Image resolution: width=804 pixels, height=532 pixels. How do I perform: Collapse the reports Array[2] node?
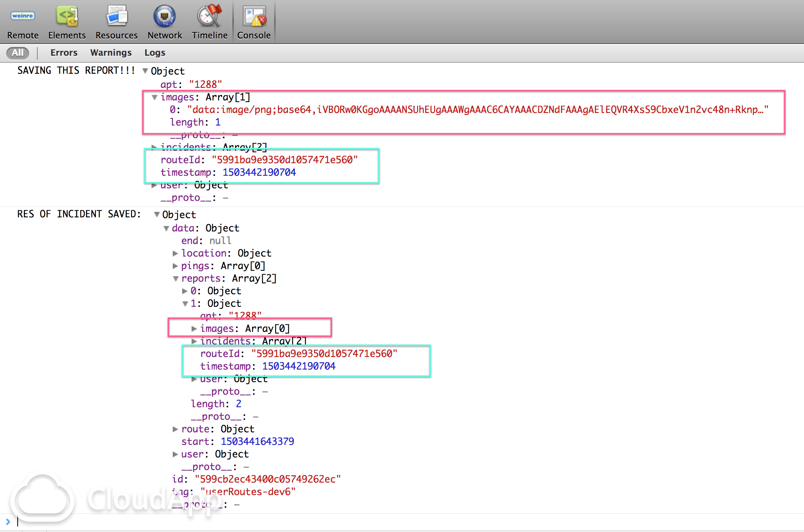[175, 279]
